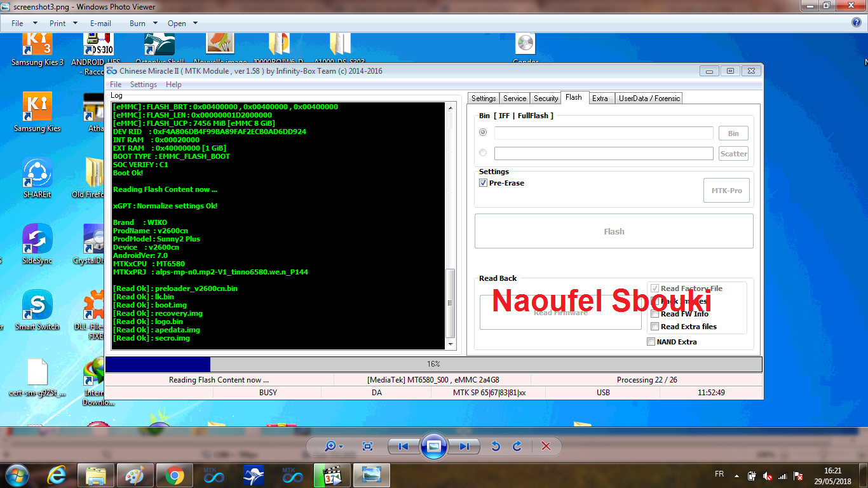Click the E-mail button in Photo Viewer
The width and height of the screenshot is (868, 488).
100,23
